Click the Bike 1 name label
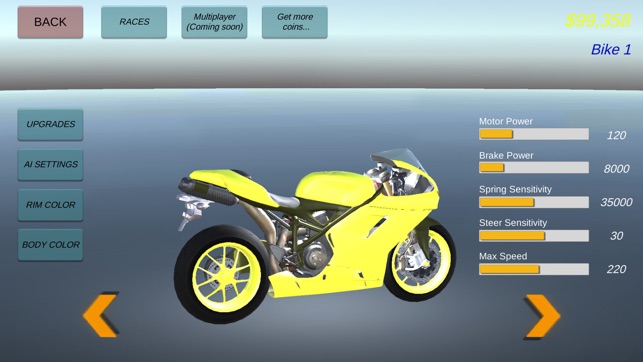The width and height of the screenshot is (643, 362). [611, 50]
